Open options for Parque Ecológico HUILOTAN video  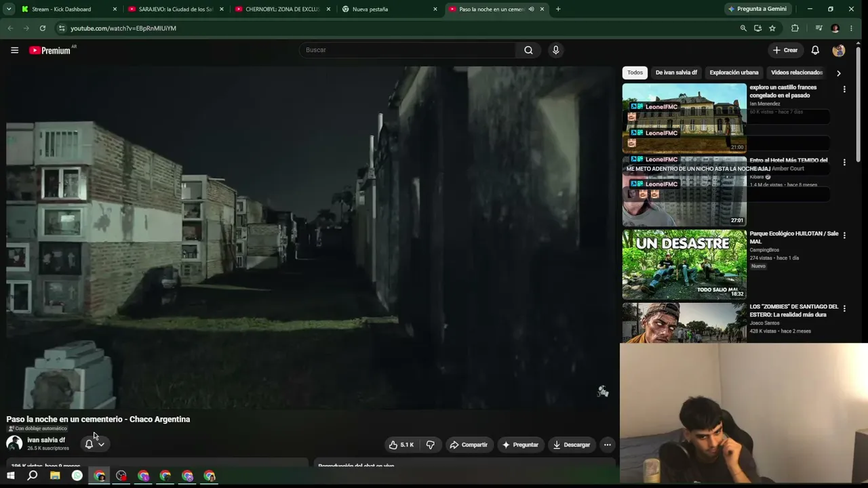844,236
